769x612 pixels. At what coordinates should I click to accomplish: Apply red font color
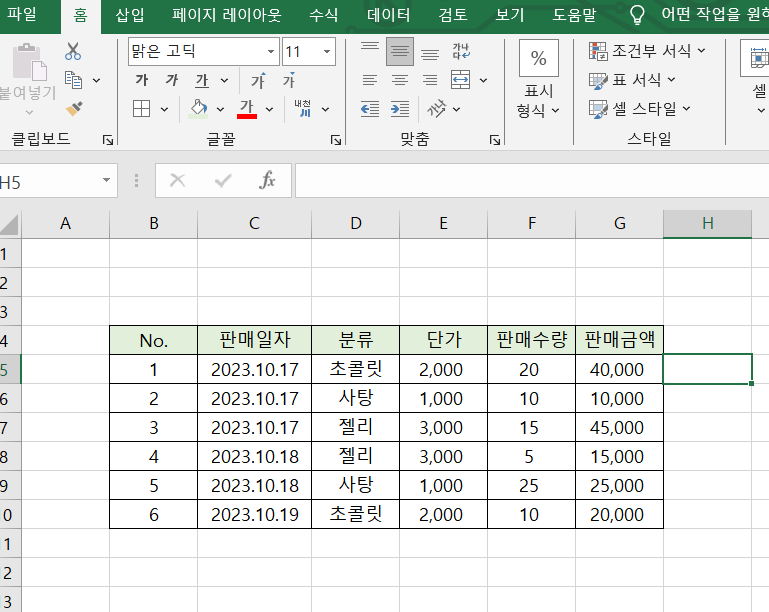(247, 108)
